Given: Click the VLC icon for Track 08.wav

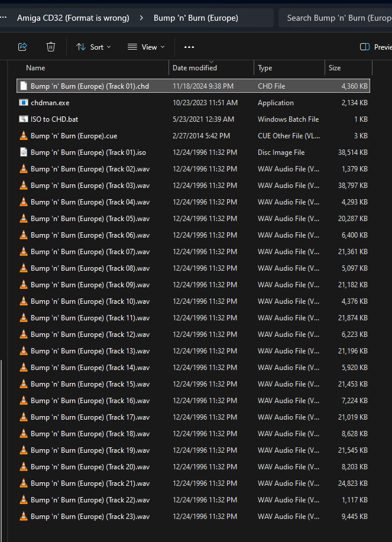Looking at the screenshot, I should 24,268.
